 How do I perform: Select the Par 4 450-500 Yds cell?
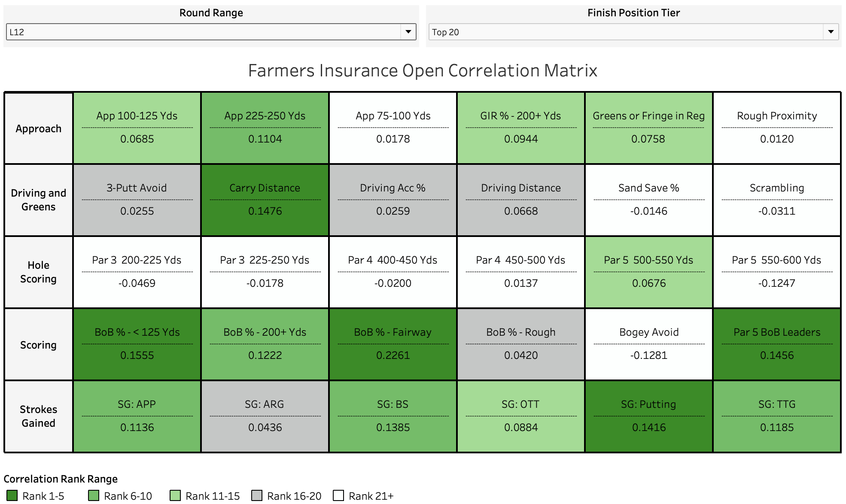click(x=521, y=272)
